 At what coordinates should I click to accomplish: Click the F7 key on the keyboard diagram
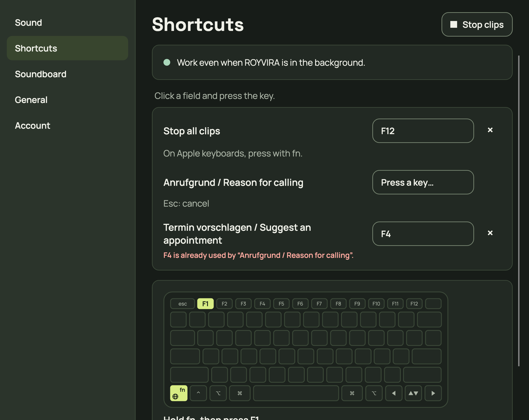click(319, 304)
